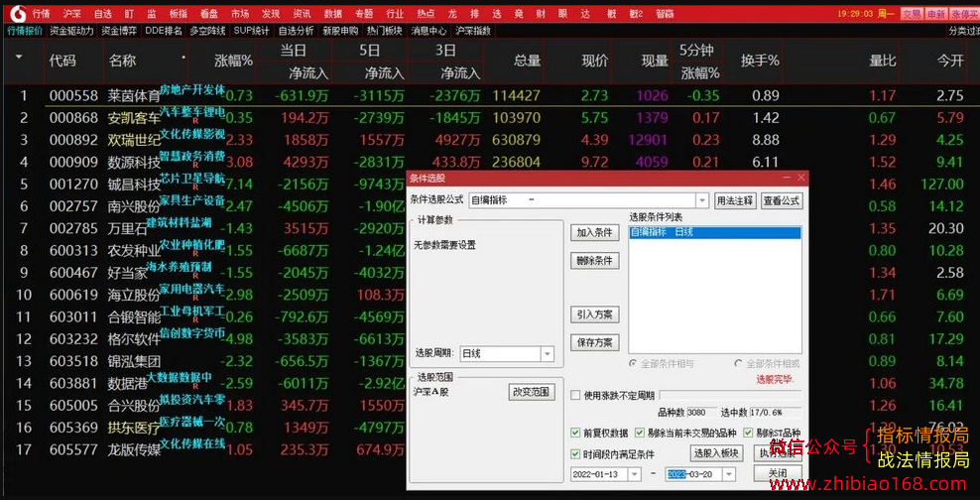This screenshot has width=980, height=500.
Task: Click the 删除条件 button
Action: [x=594, y=261]
